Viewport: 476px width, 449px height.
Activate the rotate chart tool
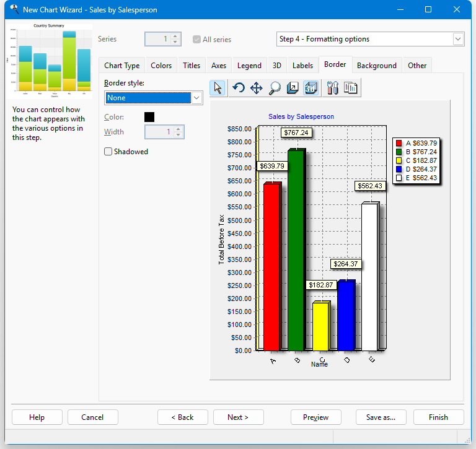[x=238, y=88]
